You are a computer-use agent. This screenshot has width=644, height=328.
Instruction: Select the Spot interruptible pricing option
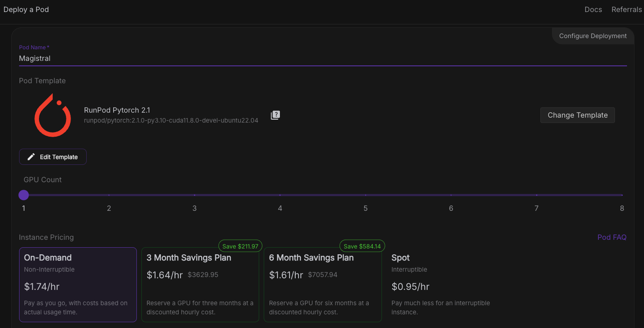click(445, 285)
